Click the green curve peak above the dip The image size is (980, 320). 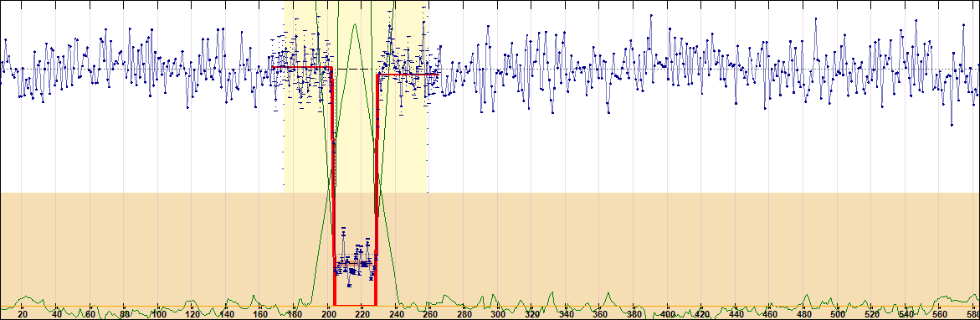click(x=355, y=26)
